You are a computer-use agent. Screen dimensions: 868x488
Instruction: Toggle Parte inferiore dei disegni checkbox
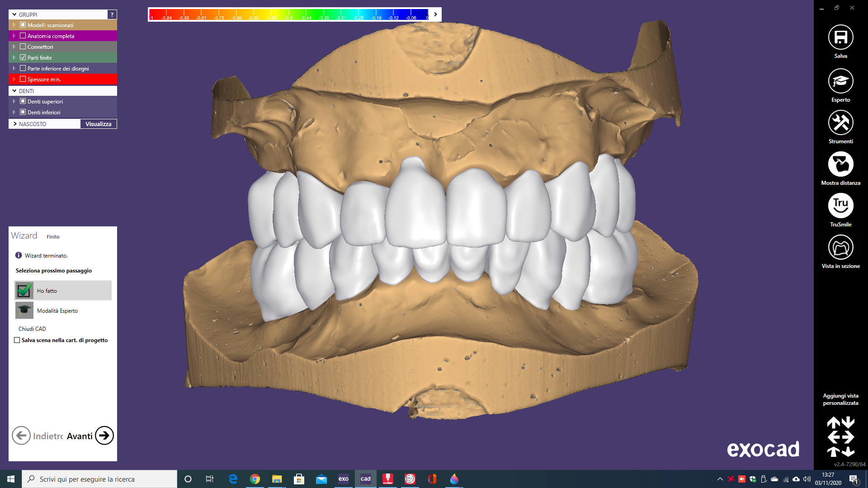click(x=23, y=68)
